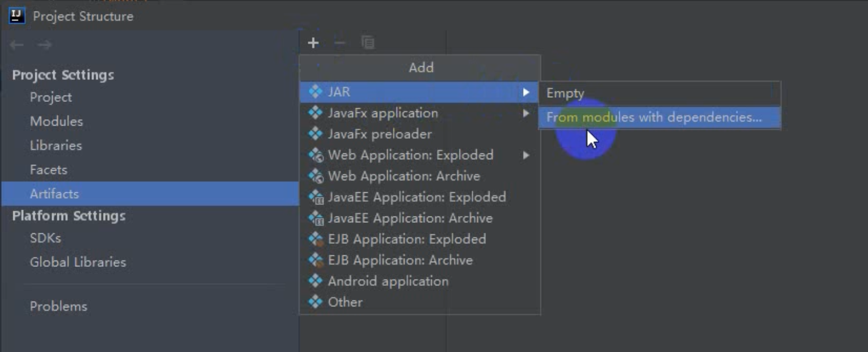
Task: Choose JavaFx application menu entry
Action: coord(419,113)
